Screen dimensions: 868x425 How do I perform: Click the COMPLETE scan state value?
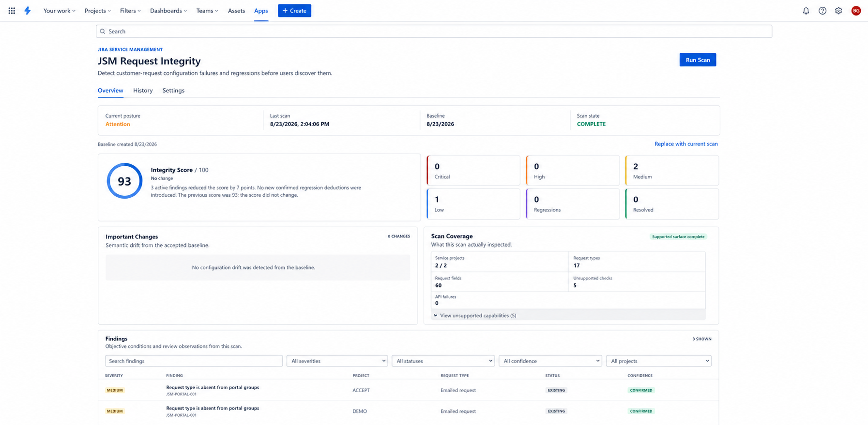591,124
